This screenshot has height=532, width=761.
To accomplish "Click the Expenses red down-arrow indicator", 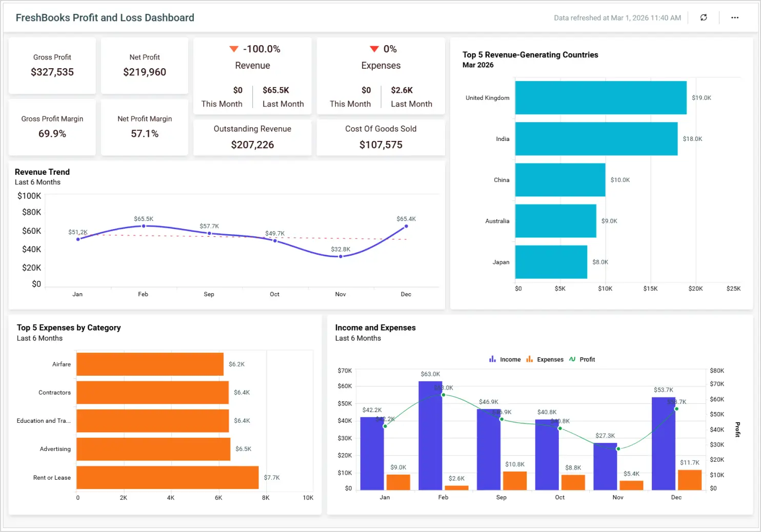I will point(374,49).
